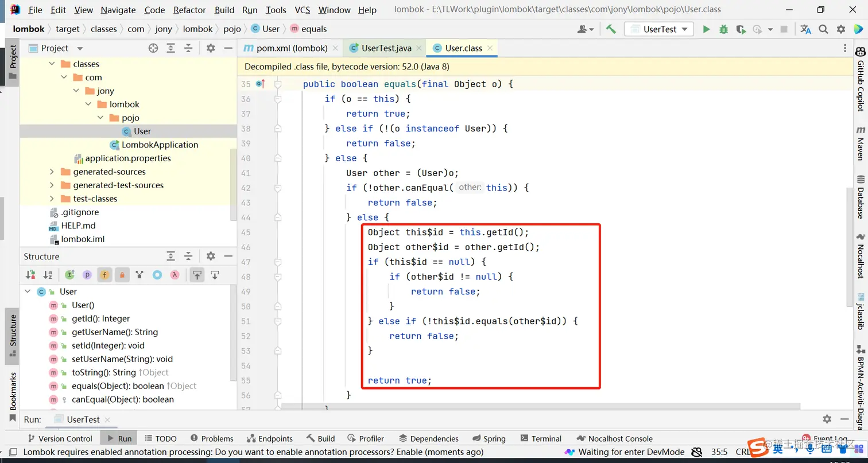Toggle sort alphabetically in Structure

click(x=48, y=275)
